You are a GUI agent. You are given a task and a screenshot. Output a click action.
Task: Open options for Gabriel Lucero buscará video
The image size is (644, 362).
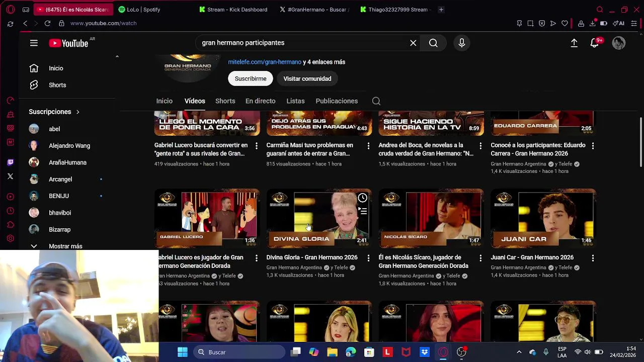pyautogui.click(x=256, y=146)
